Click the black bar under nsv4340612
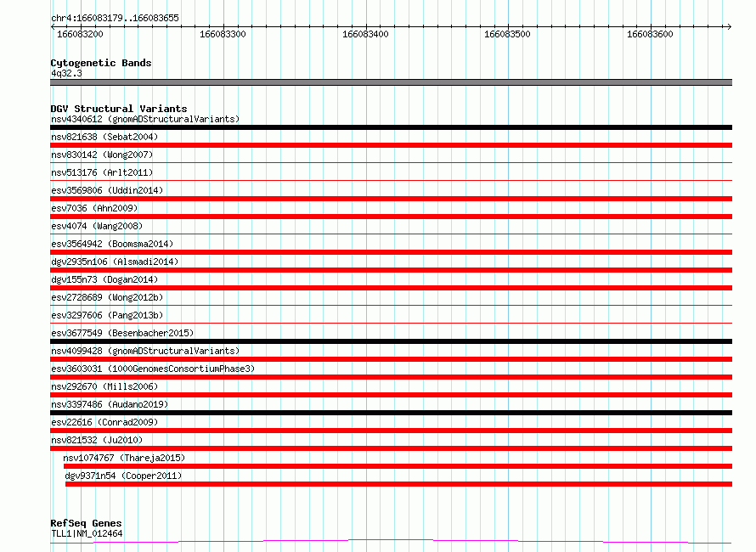 click(391, 127)
